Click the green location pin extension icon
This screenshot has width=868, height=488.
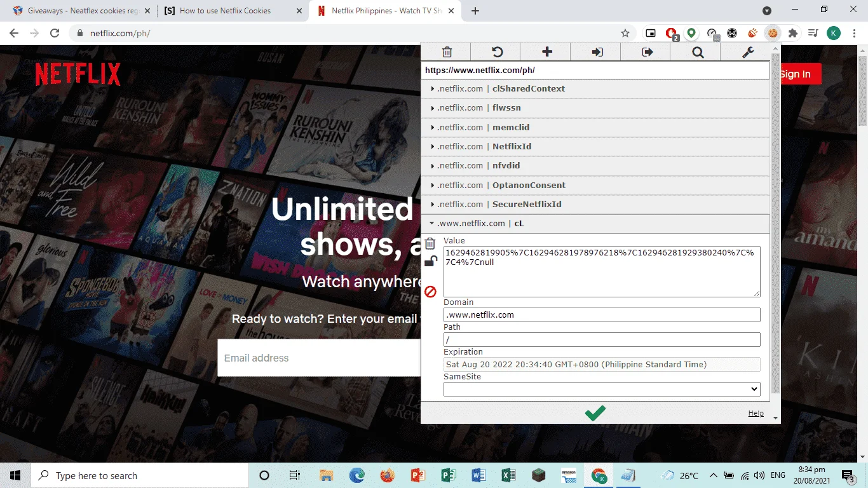(x=691, y=33)
